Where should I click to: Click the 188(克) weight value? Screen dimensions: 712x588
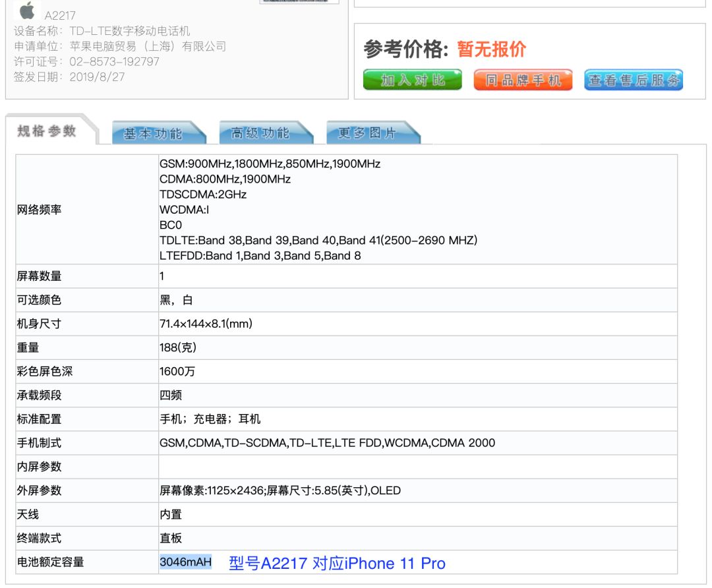[177, 348]
